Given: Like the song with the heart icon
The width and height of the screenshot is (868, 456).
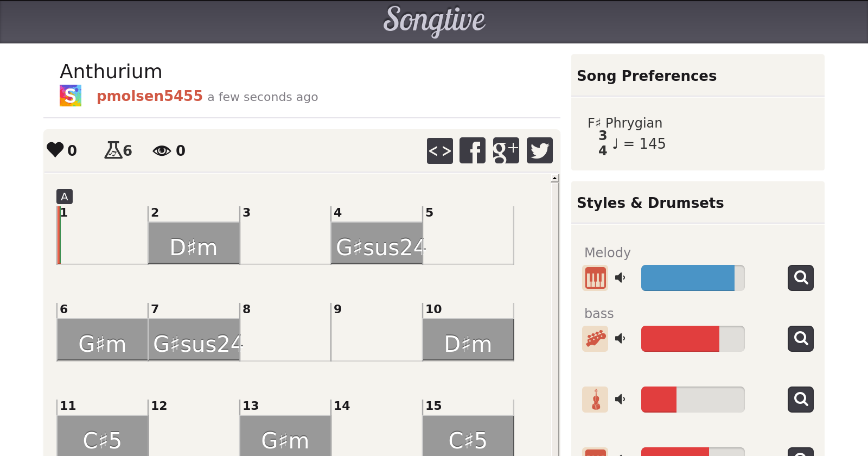Looking at the screenshot, I should click(x=55, y=150).
